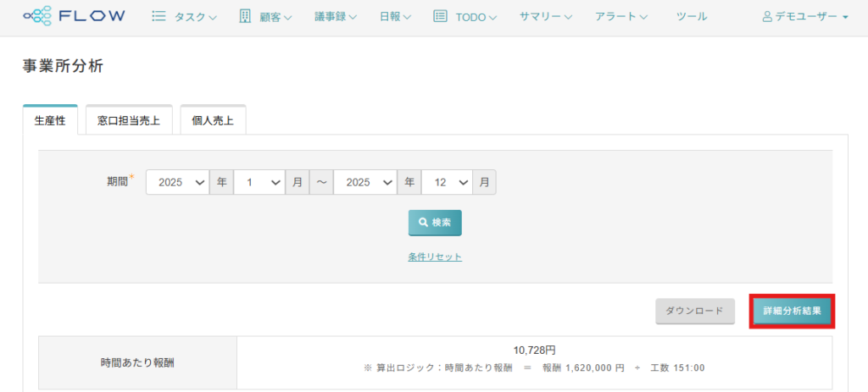Open the start year dropdown

click(177, 182)
